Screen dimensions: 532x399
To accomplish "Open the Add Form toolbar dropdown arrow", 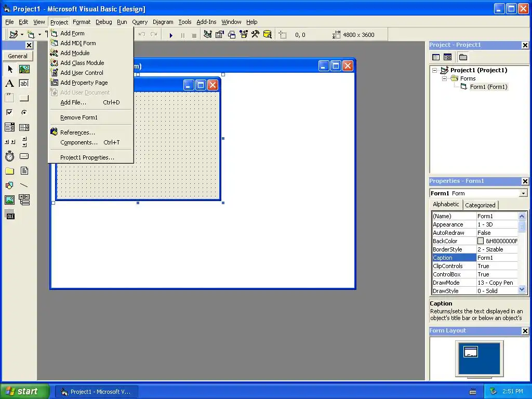I will (x=39, y=35).
